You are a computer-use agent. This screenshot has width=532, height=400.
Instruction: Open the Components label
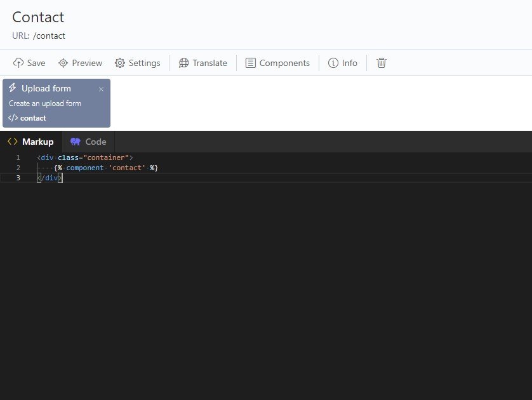pos(284,63)
